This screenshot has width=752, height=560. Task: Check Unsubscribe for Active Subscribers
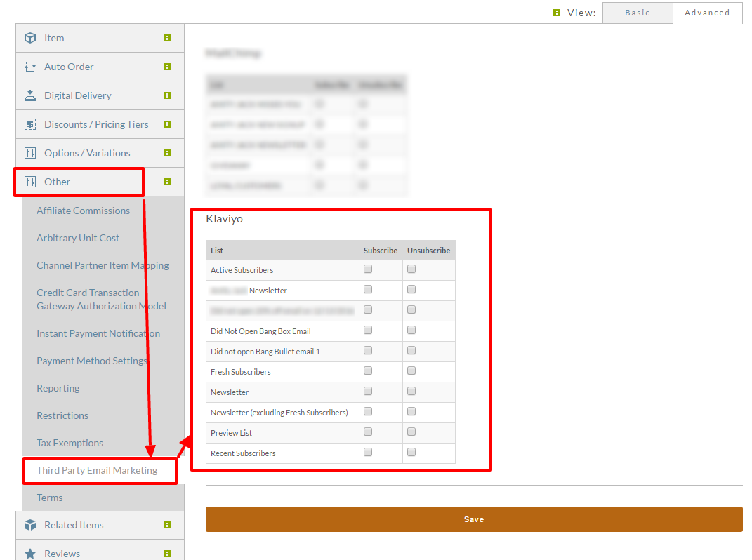[411, 269]
